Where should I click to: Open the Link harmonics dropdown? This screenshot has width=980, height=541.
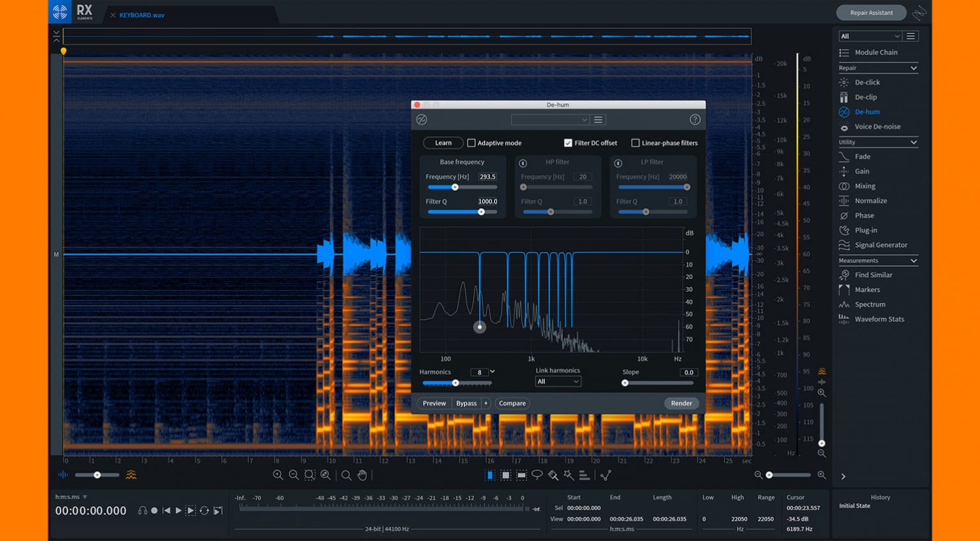pyautogui.click(x=558, y=382)
